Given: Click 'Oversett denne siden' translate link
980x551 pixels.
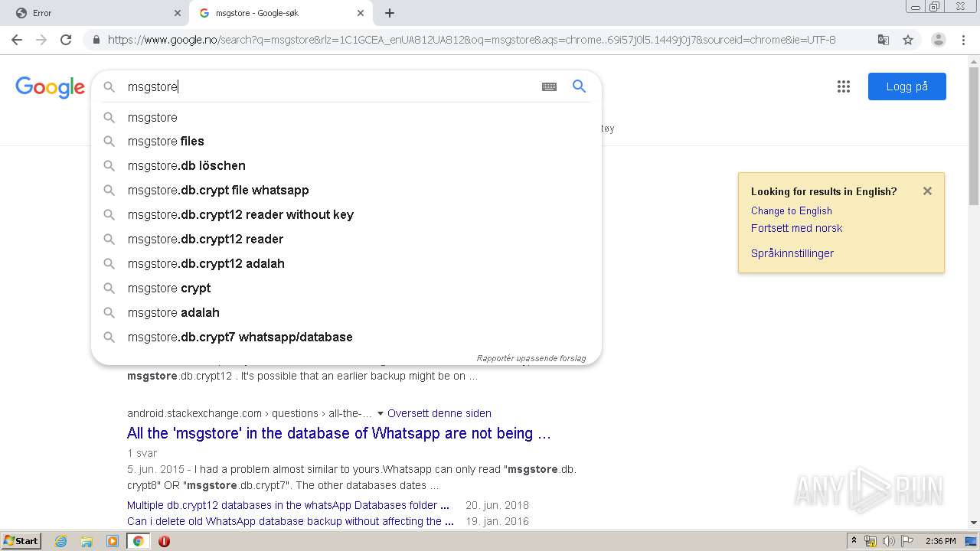Looking at the screenshot, I should click(x=439, y=413).
